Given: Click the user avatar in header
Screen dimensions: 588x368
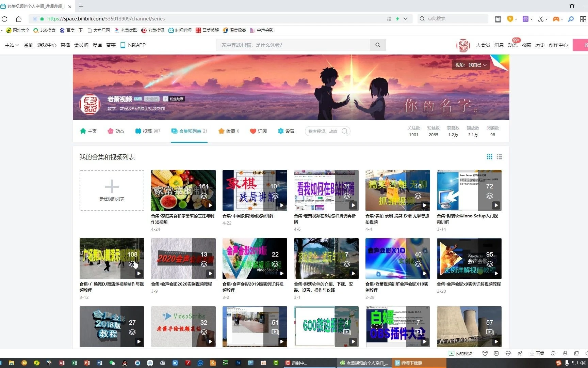Looking at the screenshot, I should (463, 45).
